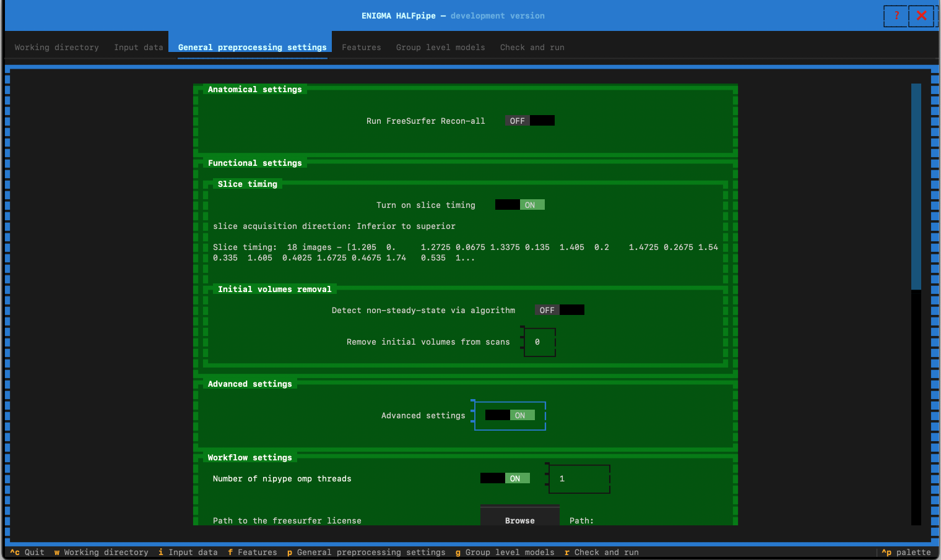
Task: Click Group level models footer shortcut
Action: tap(505, 552)
